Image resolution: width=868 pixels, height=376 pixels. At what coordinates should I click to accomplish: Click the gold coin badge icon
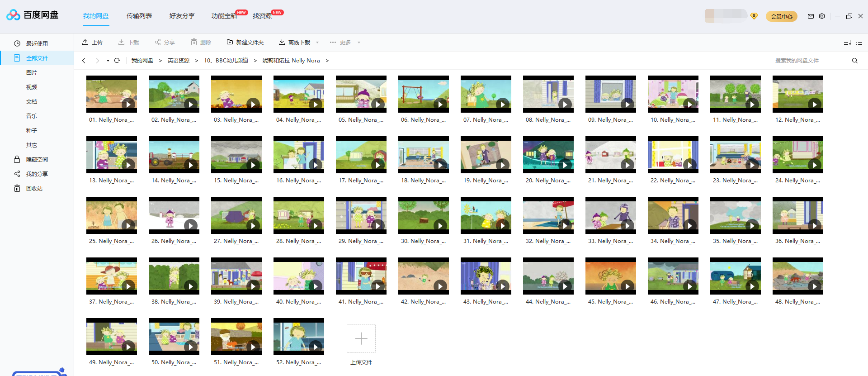point(754,16)
